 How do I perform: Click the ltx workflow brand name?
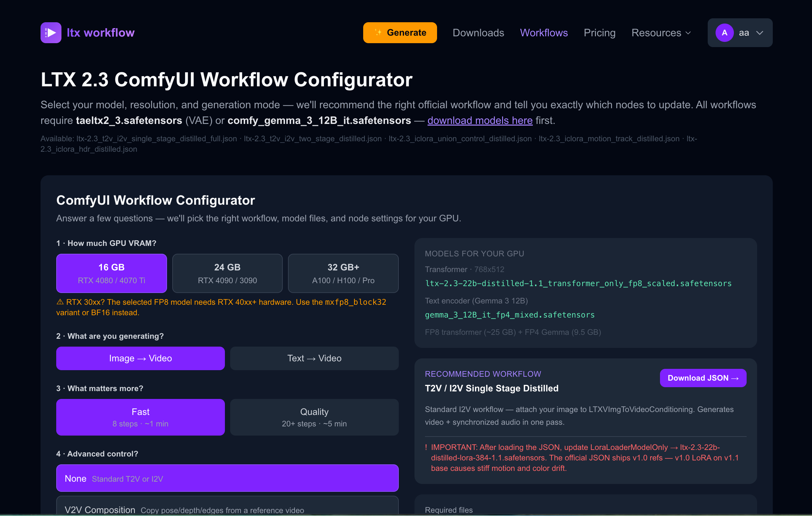[100, 33]
